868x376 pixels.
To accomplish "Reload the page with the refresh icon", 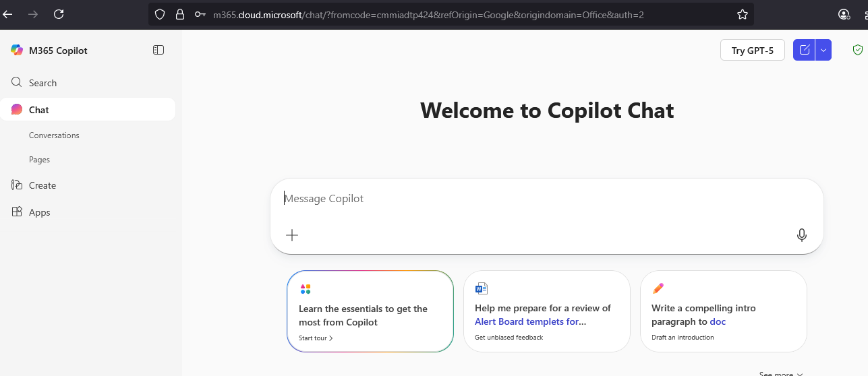I will [59, 13].
